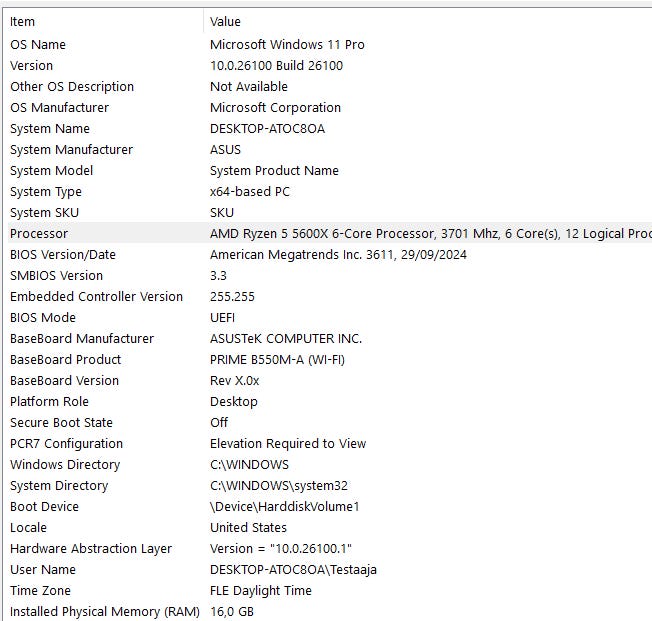Screen dimensions: 652x621
Task: Select the BaseBoard Product row label
Action: pyautogui.click(x=66, y=360)
